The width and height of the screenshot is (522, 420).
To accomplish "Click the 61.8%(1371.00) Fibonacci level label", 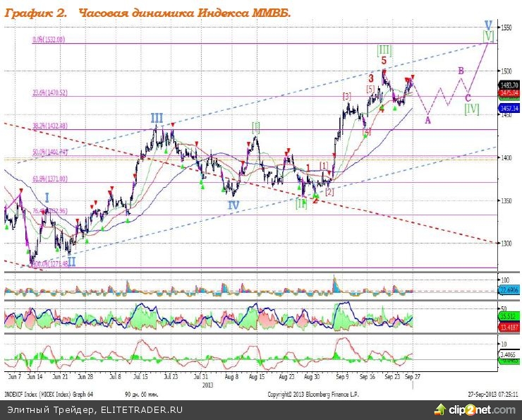I will 49,181.
